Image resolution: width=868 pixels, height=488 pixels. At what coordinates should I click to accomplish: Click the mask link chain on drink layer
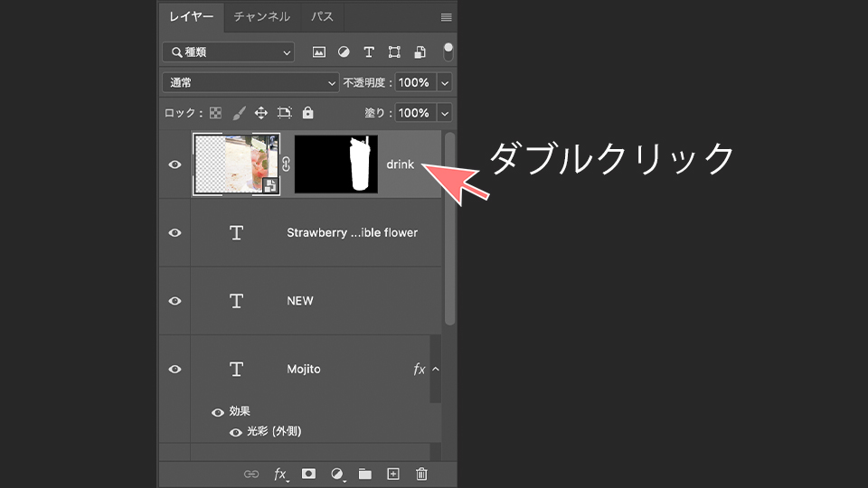287,164
